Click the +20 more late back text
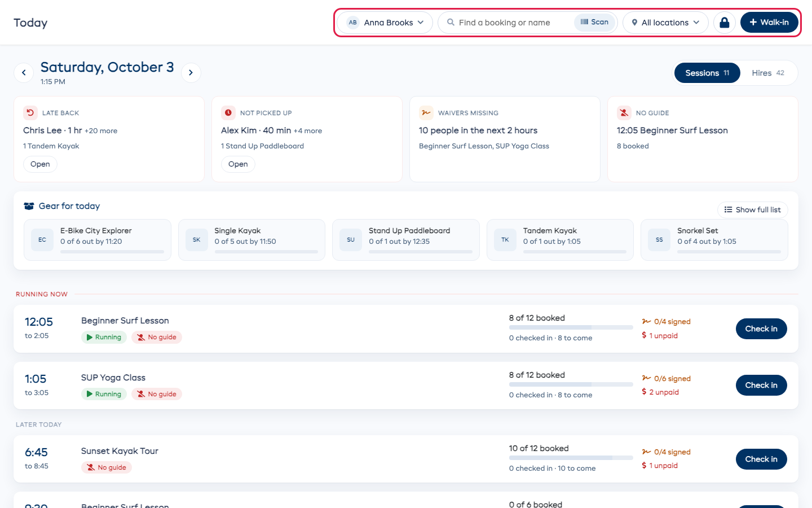Image resolution: width=812 pixels, height=508 pixels. point(101,131)
